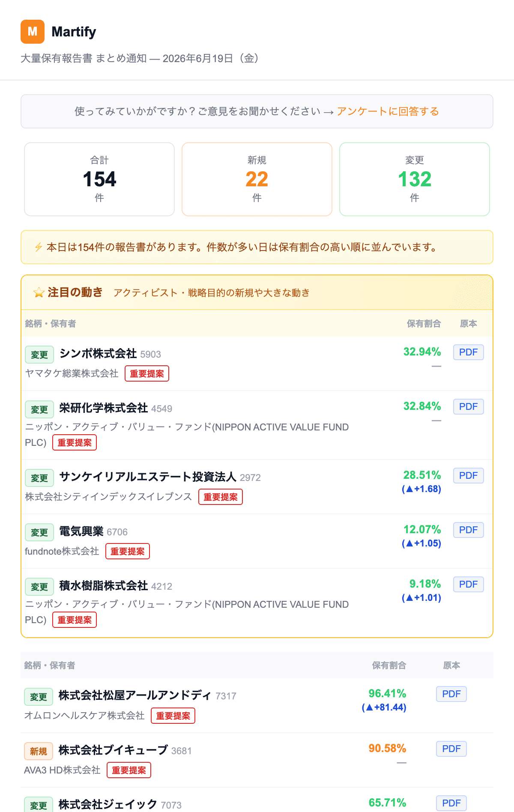514x812 pixels.
Task: Click the 保有割合 header in 注目の動き table
Action: click(424, 324)
